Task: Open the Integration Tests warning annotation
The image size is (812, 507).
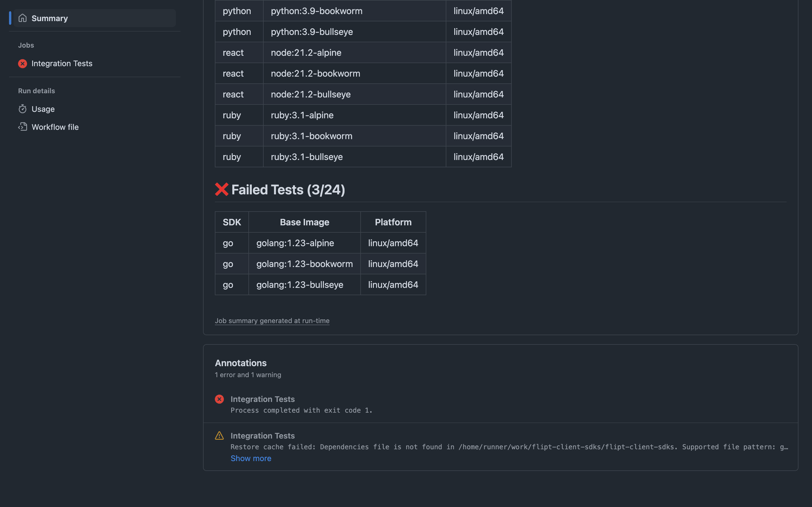Action: pos(262,435)
